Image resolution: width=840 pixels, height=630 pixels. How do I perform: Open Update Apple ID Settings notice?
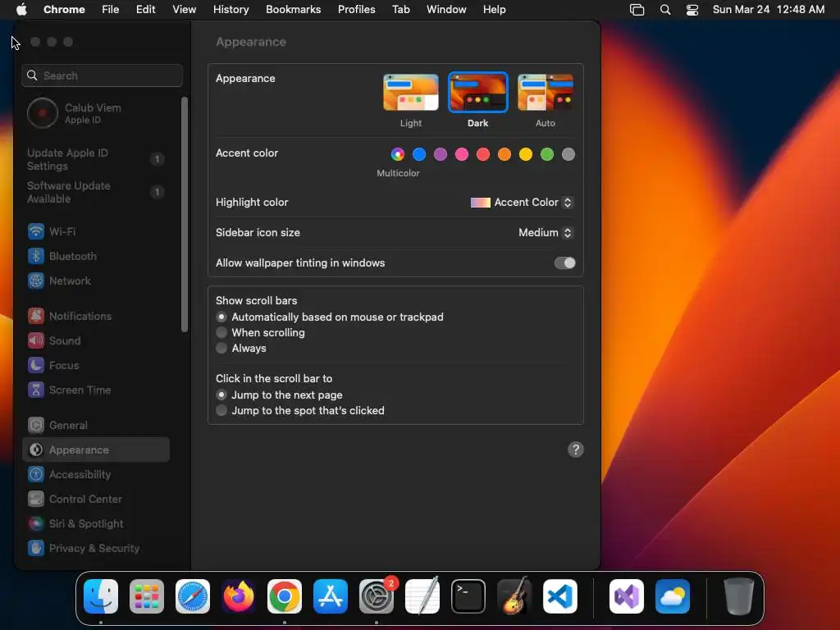coord(97,159)
